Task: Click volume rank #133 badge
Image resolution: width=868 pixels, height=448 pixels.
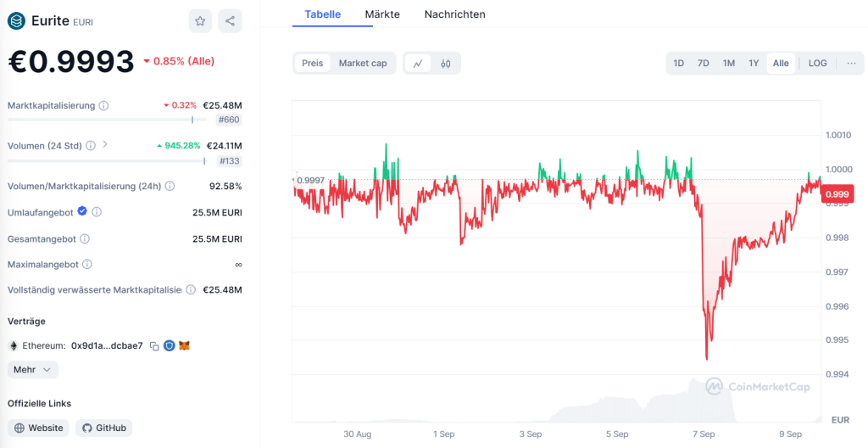Action: [x=230, y=161]
